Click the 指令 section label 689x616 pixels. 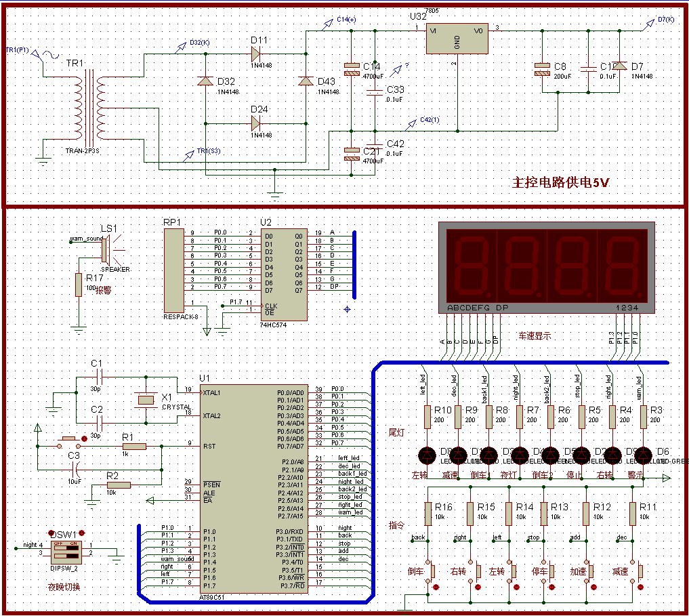tap(396, 525)
